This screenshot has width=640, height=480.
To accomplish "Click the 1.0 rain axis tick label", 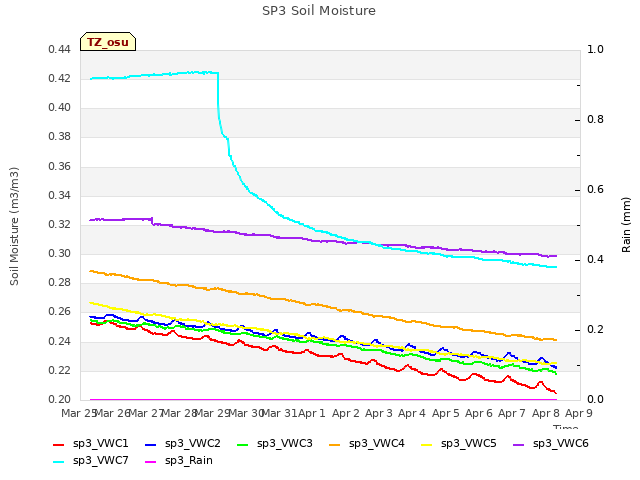I will point(595,50).
